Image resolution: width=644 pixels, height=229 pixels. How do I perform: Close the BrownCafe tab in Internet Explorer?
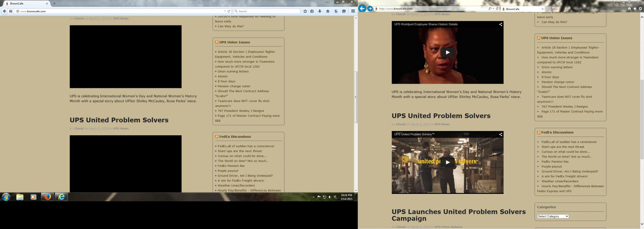(542, 9)
